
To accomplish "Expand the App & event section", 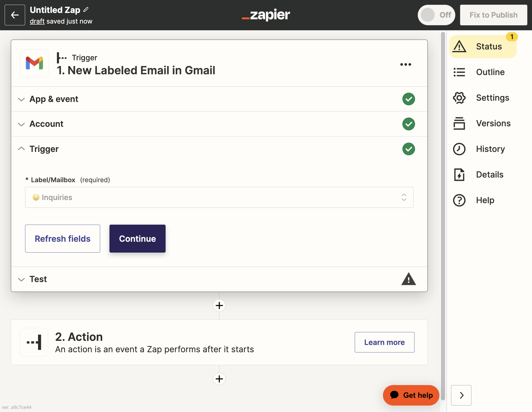I will pos(219,99).
